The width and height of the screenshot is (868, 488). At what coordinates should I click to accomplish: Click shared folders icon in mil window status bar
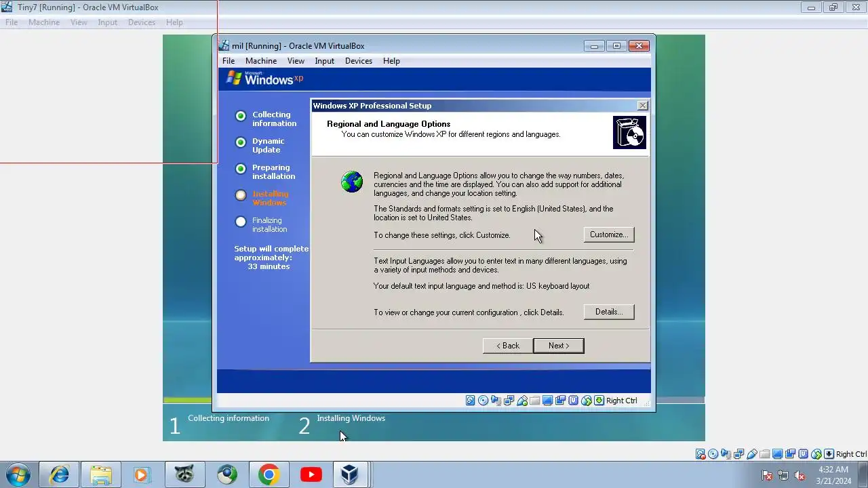(535, 401)
